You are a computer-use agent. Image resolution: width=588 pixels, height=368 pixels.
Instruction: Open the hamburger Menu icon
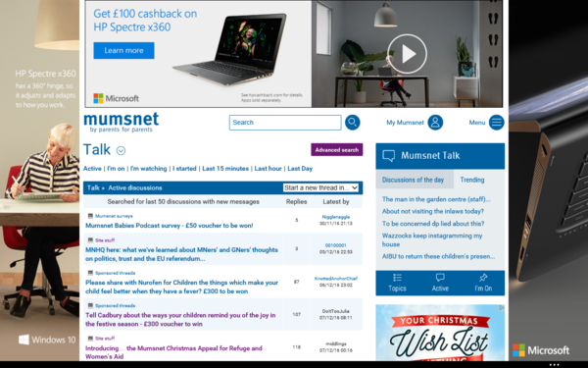[496, 123]
